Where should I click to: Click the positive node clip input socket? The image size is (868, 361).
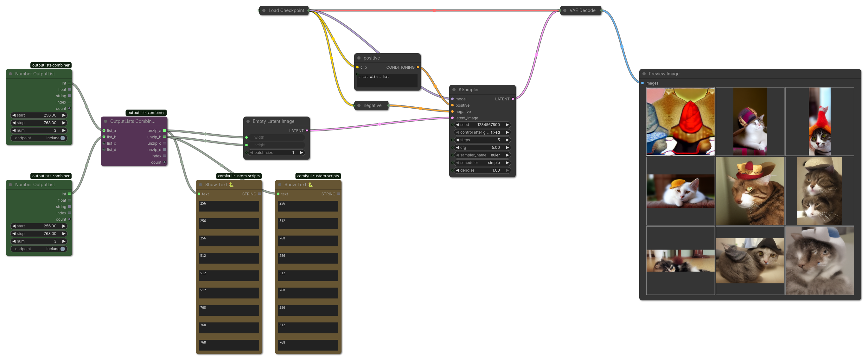[x=357, y=67]
